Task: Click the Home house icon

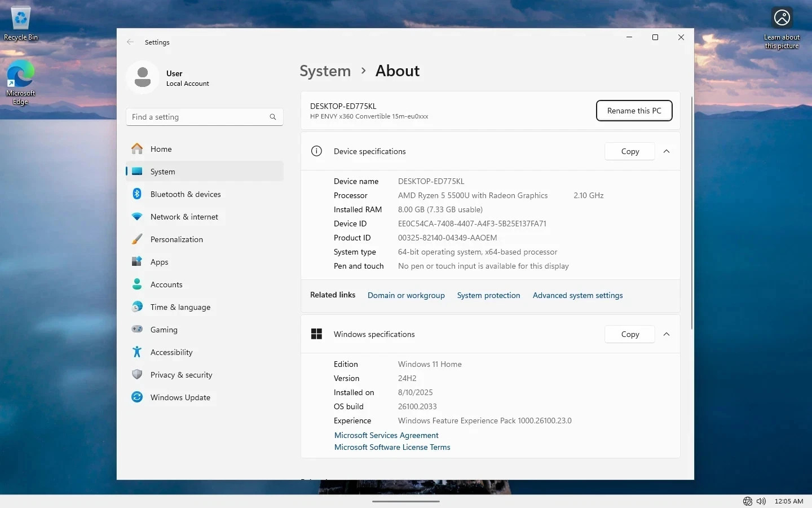Action: 137,148
